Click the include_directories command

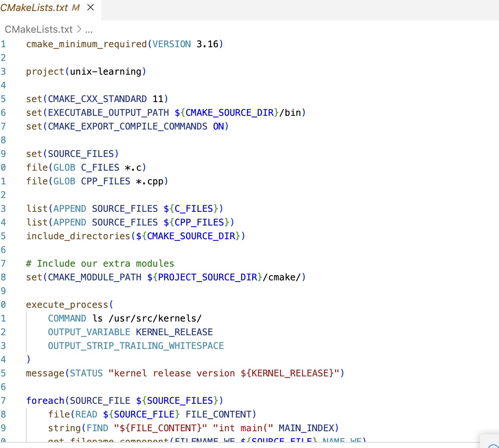click(x=78, y=236)
